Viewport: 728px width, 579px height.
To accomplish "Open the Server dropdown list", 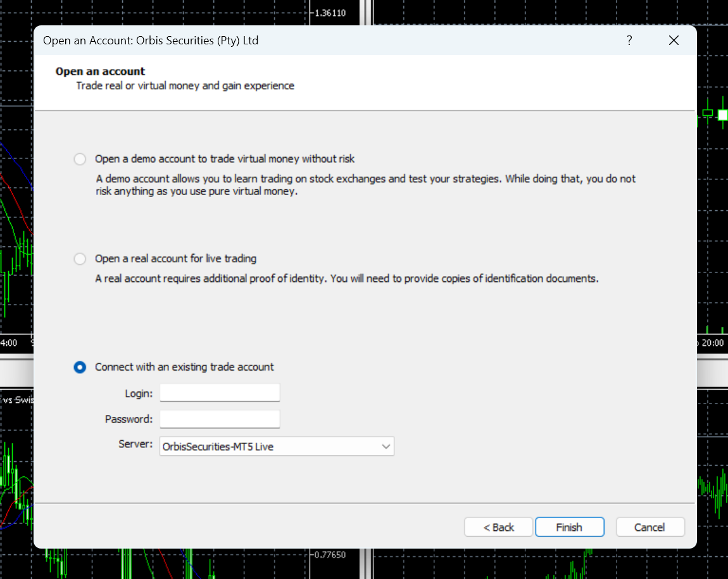I will pos(277,447).
